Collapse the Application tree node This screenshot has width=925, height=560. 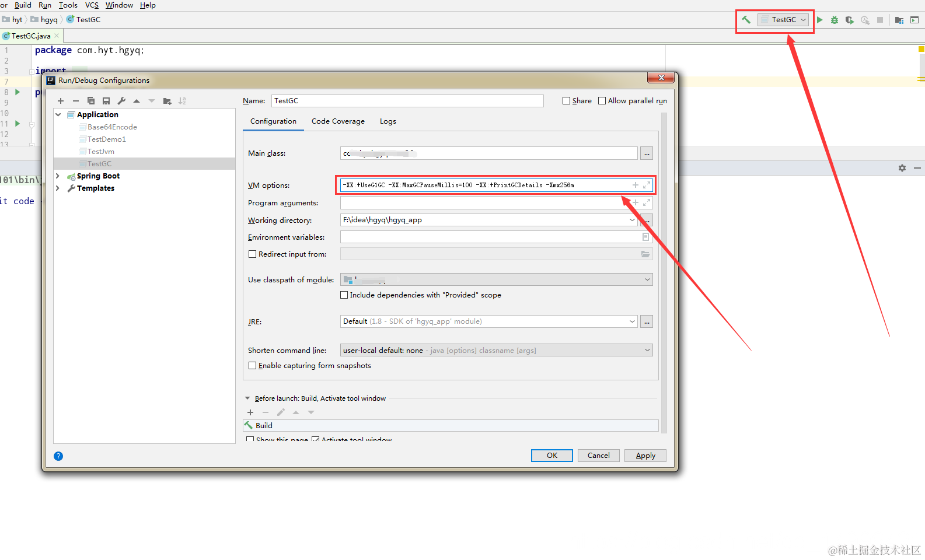click(58, 115)
